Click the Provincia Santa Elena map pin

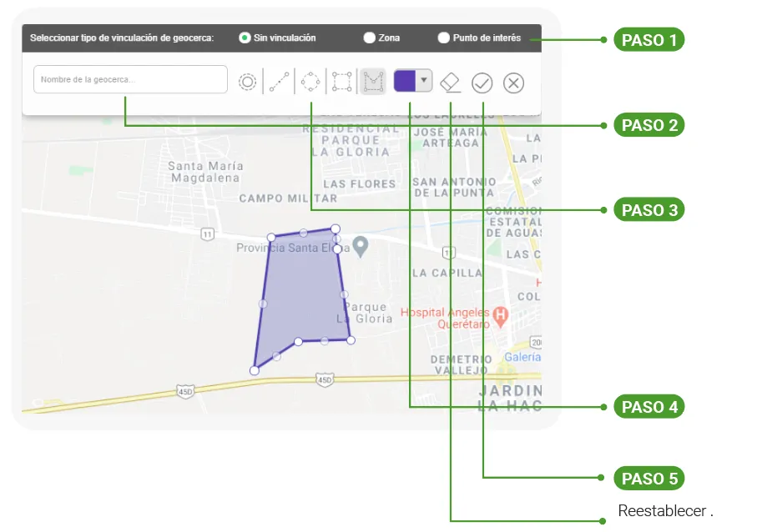click(361, 247)
